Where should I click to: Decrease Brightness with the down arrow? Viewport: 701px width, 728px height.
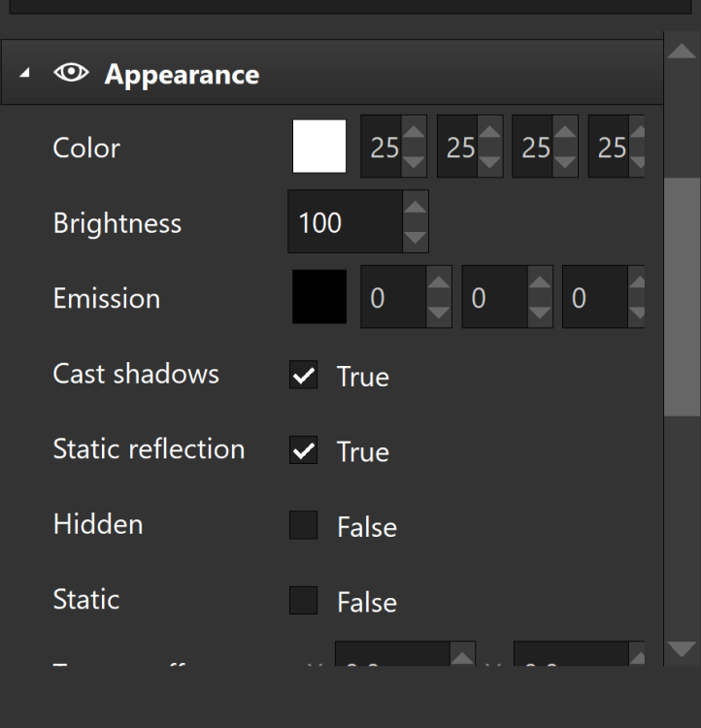point(415,237)
